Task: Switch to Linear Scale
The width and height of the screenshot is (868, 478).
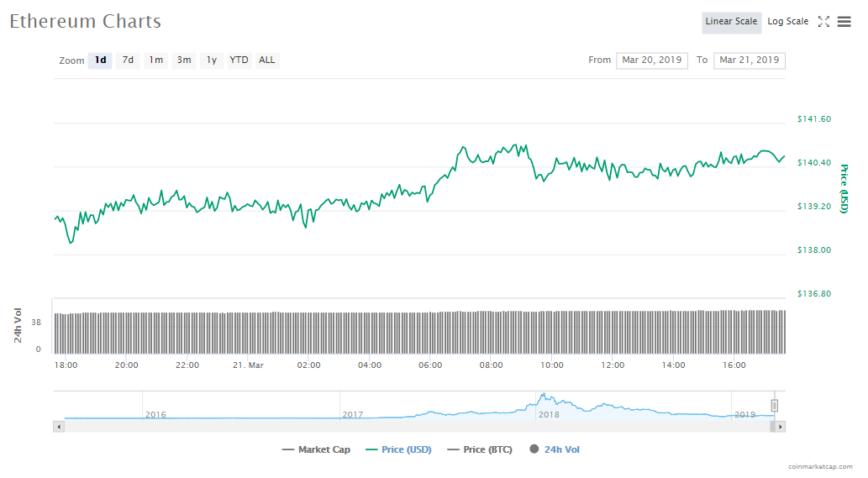Action: [x=731, y=22]
